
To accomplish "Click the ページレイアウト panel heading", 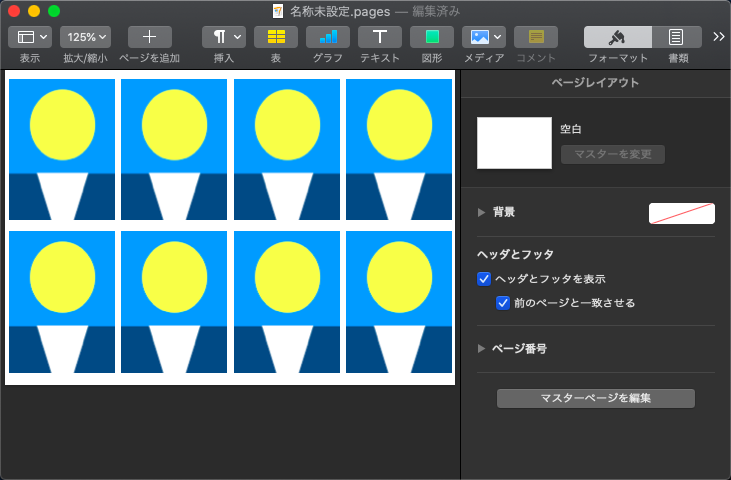I will click(x=595, y=83).
